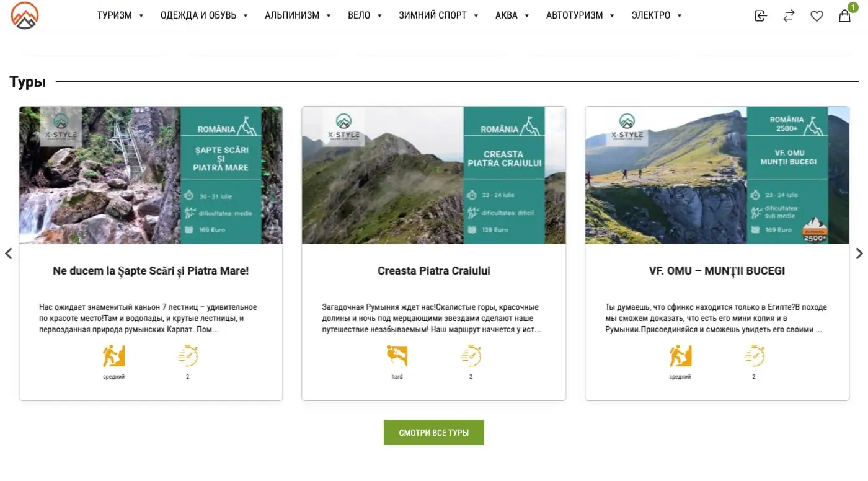Expand the Одежда и обувь dropdown

click(204, 15)
